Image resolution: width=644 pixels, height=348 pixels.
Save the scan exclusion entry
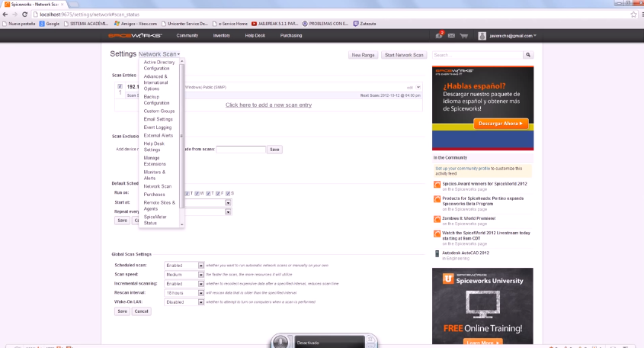click(275, 150)
